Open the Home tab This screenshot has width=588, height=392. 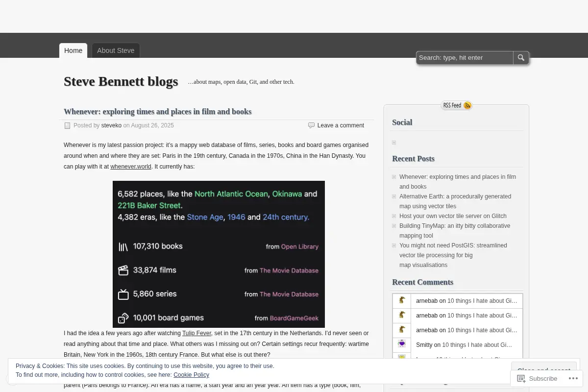click(73, 50)
